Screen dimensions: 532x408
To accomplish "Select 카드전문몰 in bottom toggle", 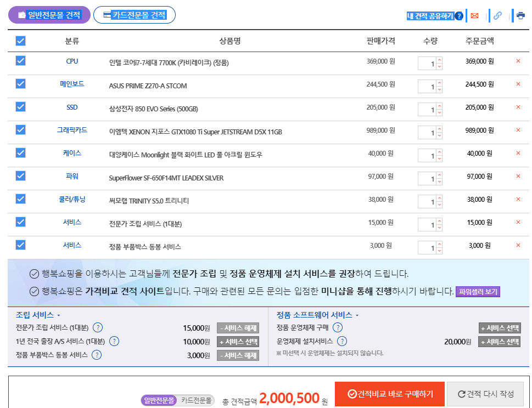I will (x=196, y=400).
